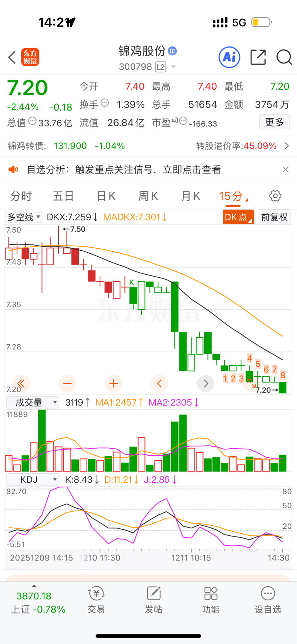Open the search magnifier icon
This screenshot has width=297, height=644.
(x=284, y=57)
